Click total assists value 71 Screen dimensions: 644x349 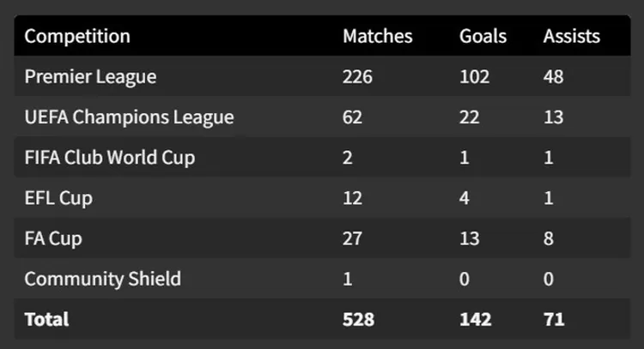click(x=553, y=319)
